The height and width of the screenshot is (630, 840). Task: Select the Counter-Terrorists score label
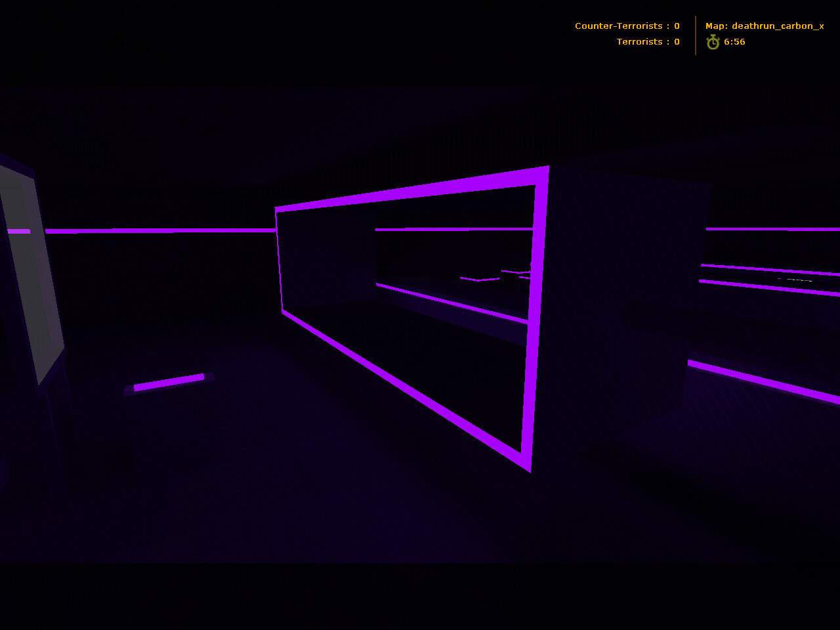point(618,26)
